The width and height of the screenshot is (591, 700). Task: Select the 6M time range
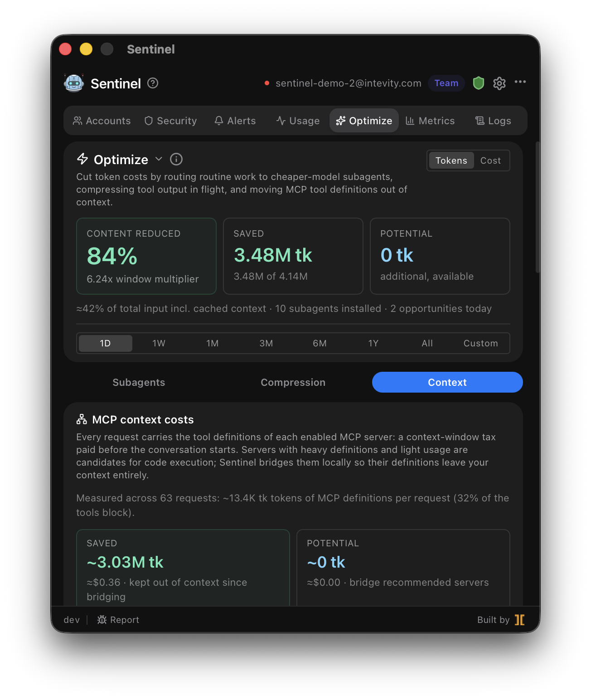click(320, 343)
